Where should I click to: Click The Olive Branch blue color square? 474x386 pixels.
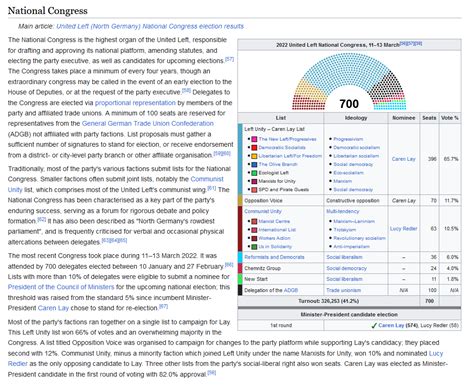[x=254, y=164]
